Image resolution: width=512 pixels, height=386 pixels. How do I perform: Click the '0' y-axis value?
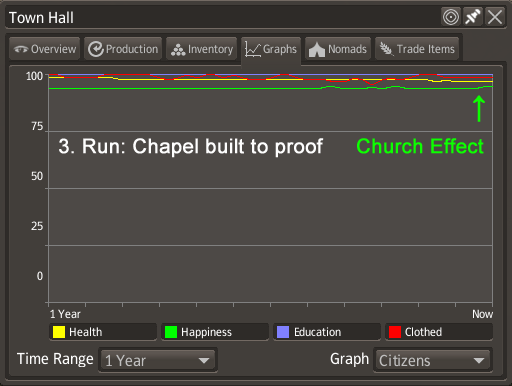click(40, 276)
